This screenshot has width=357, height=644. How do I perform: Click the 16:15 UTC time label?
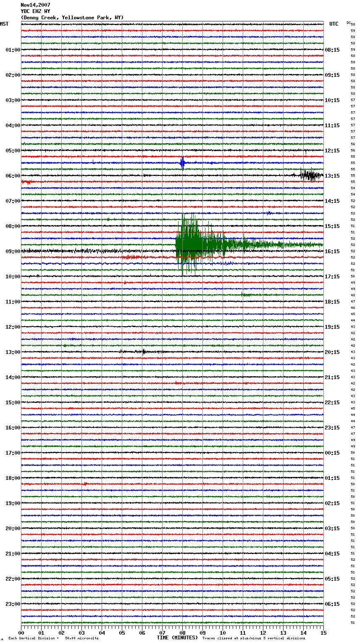coord(332,251)
